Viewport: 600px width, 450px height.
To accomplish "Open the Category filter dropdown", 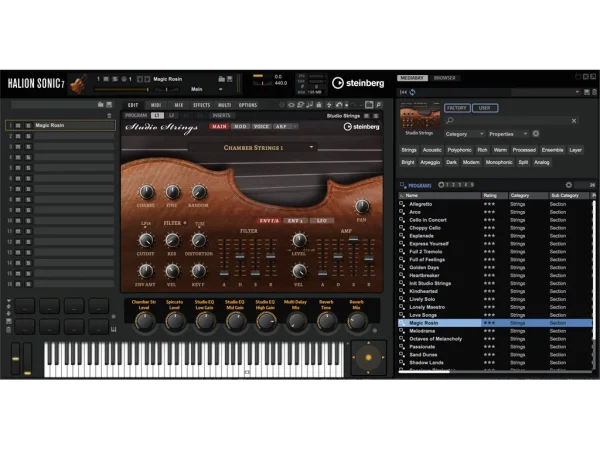I will [x=464, y=133].
